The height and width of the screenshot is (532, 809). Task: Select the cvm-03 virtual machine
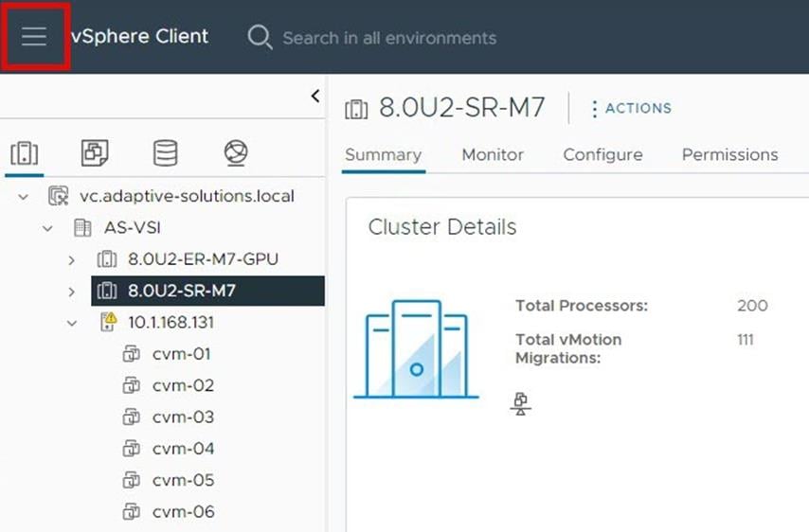tap(182, 417)
